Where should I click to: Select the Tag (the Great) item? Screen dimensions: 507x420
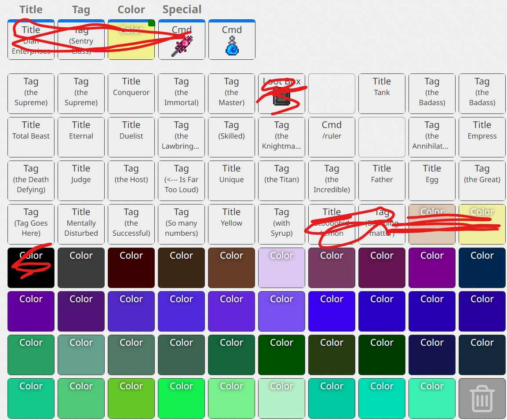pyautogui.click(x=482, y=181)
